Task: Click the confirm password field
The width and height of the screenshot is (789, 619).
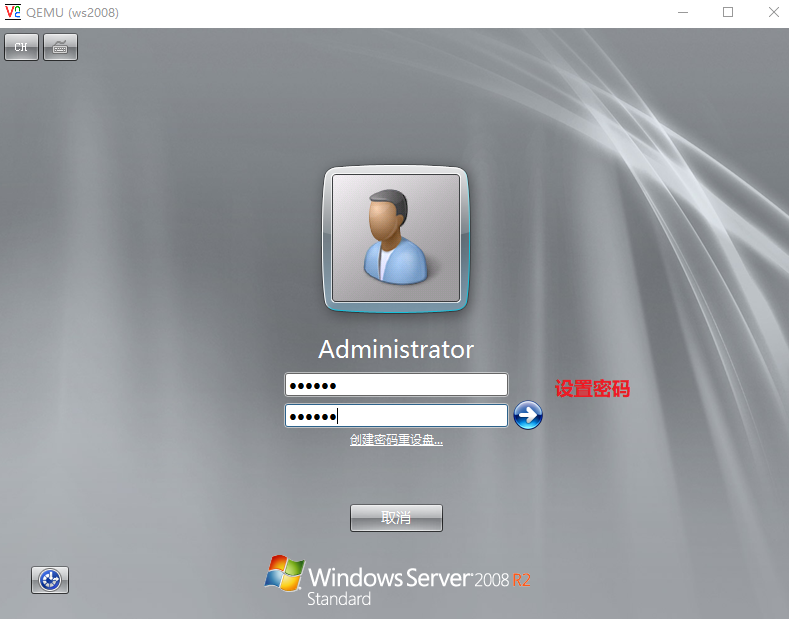Action: coord(396,416)
